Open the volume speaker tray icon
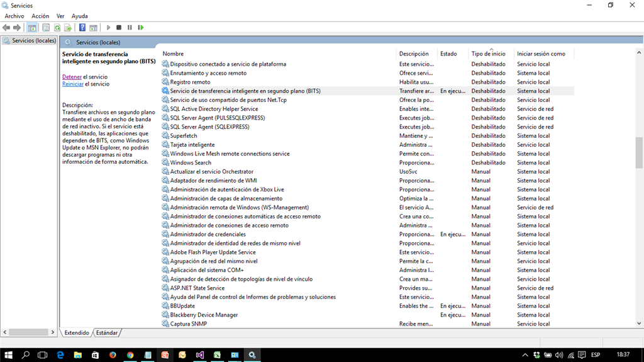Screen dimensions: 644x362 [x=559, y=354]
